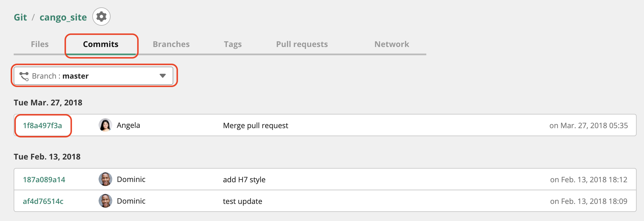Image resolution: width=644 pixels, height=221 pixels.
Task: Open the Network tab
Action: [392, 44]
